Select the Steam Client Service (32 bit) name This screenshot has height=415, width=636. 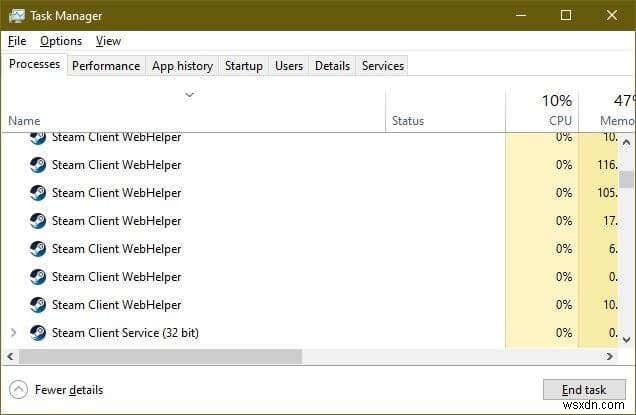125,333
